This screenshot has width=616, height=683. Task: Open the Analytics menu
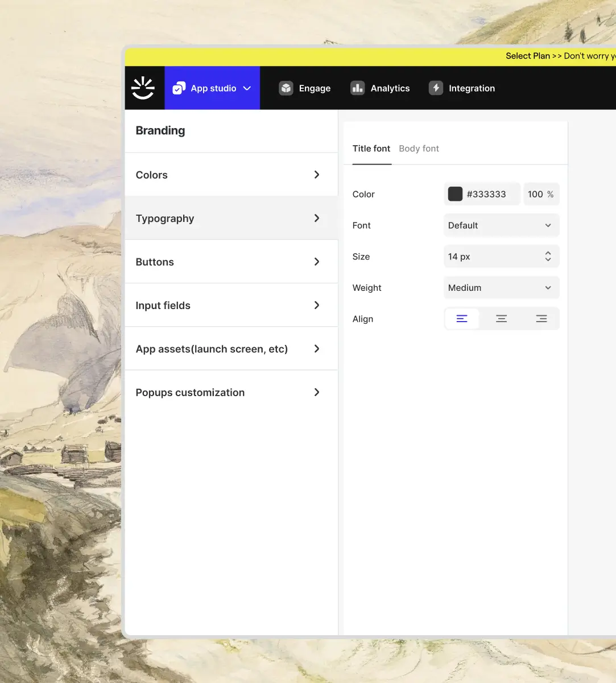tap(380, 88)
